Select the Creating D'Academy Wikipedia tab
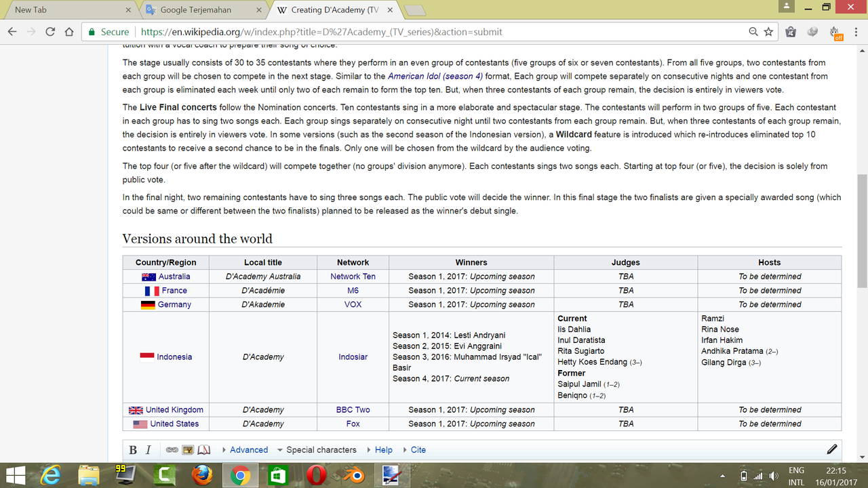The height and width of the screenshot is (488, 868). 336,10
